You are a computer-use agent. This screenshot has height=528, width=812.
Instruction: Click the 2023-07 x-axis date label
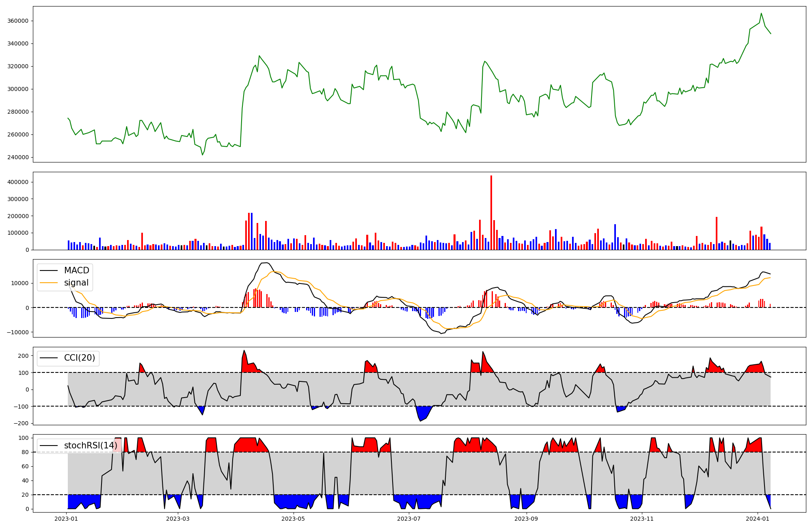(409, 519)
